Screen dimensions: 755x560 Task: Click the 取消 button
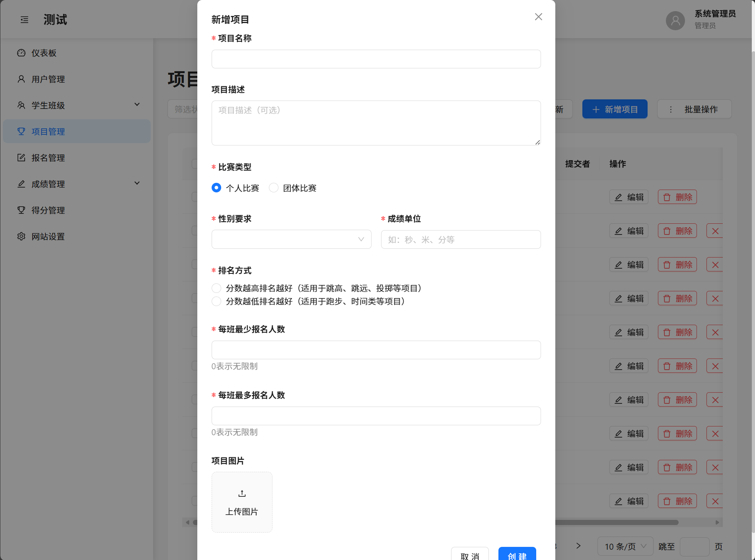[x=469, y=554]
